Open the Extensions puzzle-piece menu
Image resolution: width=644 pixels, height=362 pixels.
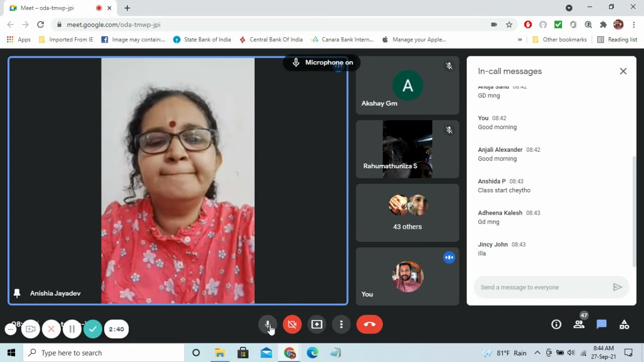(603, 24)
